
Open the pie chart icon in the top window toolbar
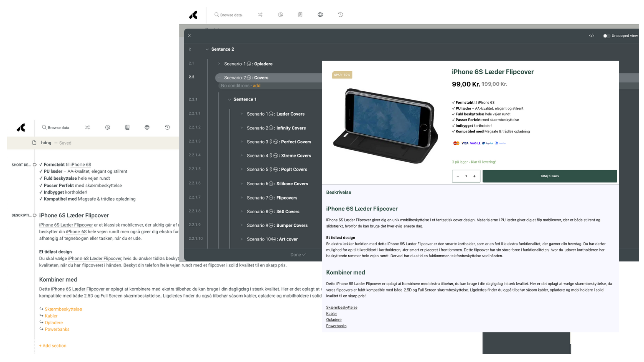(280, 15)
